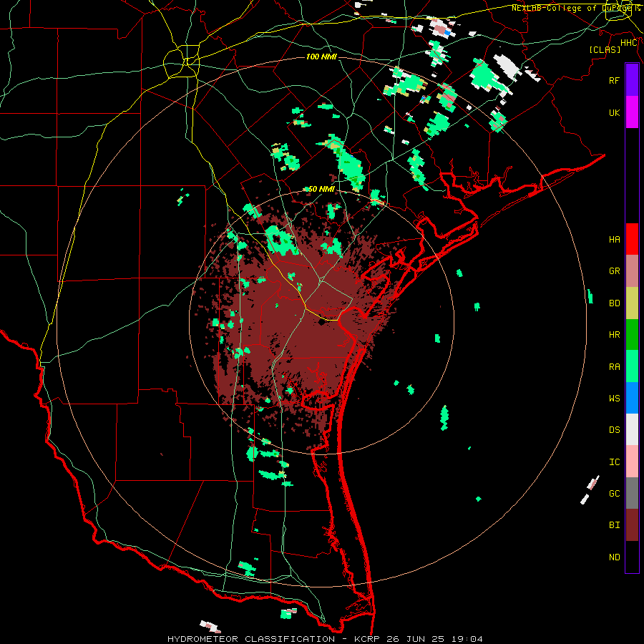This screenshot has width=644, height=644.
Task: Click the '50 NMI' range ring label
Action: 321,189
